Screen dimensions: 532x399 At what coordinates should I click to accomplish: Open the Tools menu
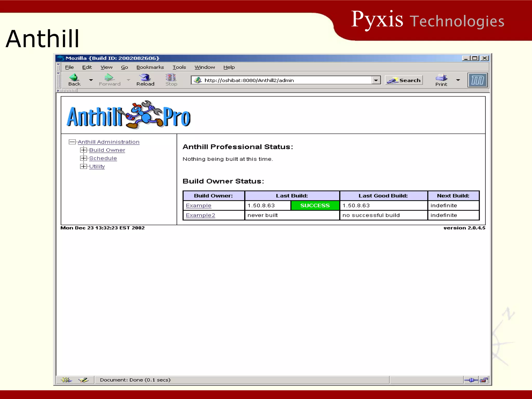pos(179,67)
